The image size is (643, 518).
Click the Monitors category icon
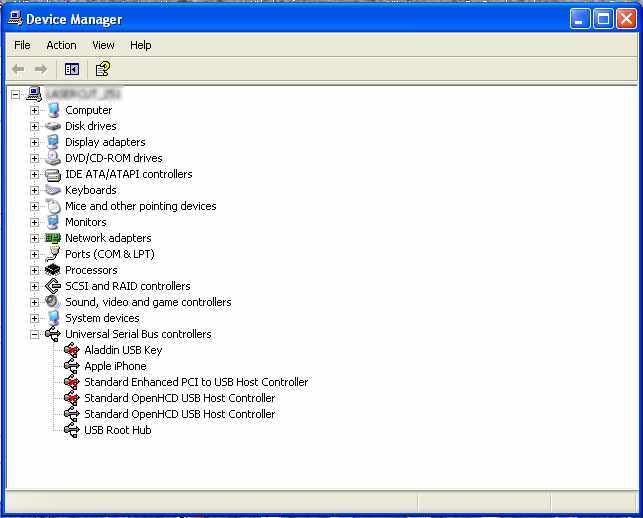click(53, 222)
